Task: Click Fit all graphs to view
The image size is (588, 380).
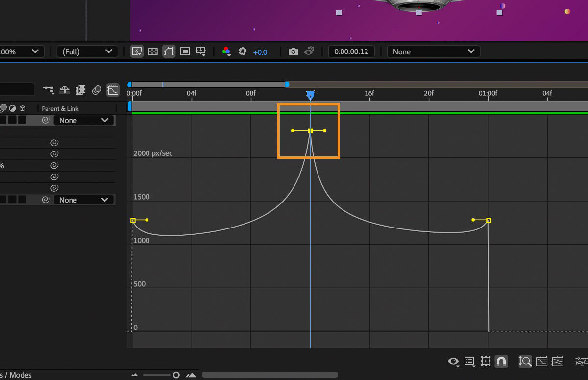Action: pyautogui.click(x=558, y=361)
